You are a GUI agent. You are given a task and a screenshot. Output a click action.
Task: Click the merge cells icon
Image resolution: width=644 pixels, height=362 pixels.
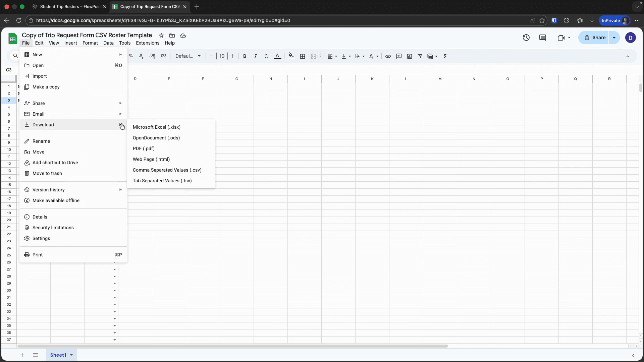click(314, 56)
